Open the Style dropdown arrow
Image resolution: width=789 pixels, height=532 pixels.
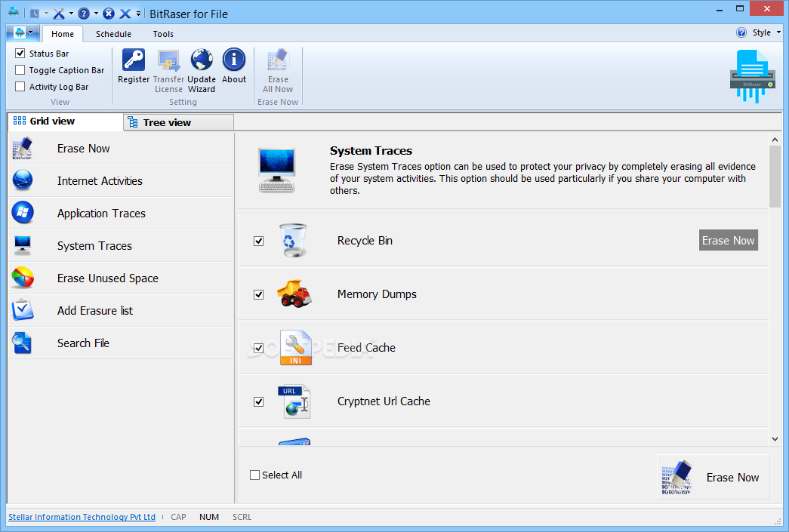[778, 32]
